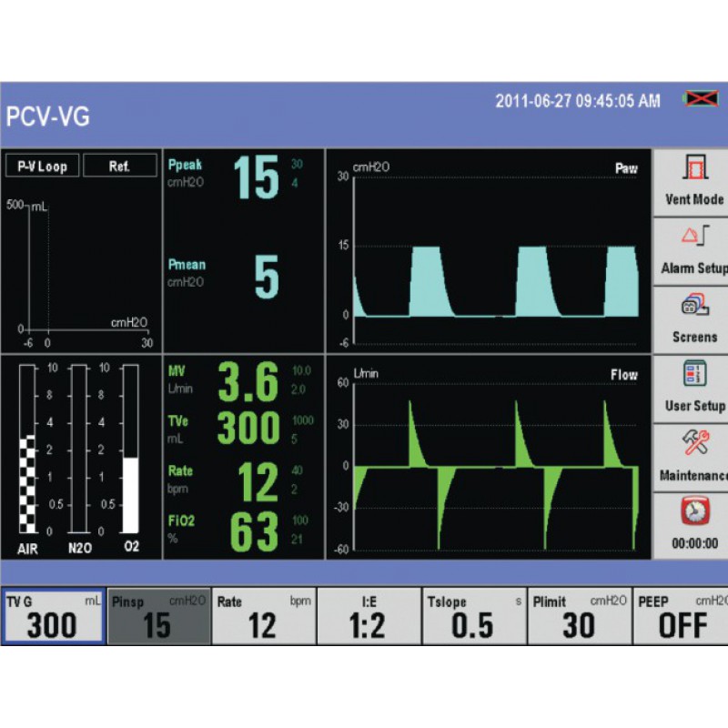The height and width of the screenshot is (728, 728).
Task: Select the Pinsp 15 cmH2O setting
Action: coord(158,616)
